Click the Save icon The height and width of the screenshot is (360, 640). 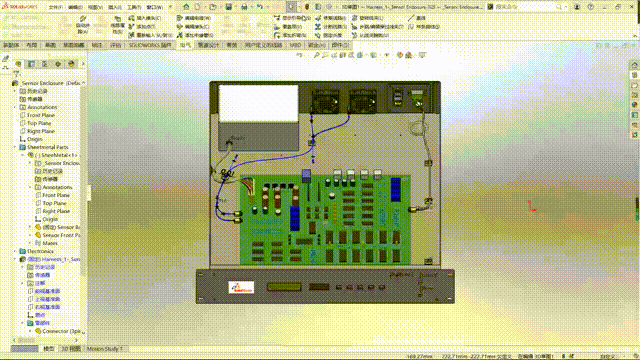tap(229, 7)
